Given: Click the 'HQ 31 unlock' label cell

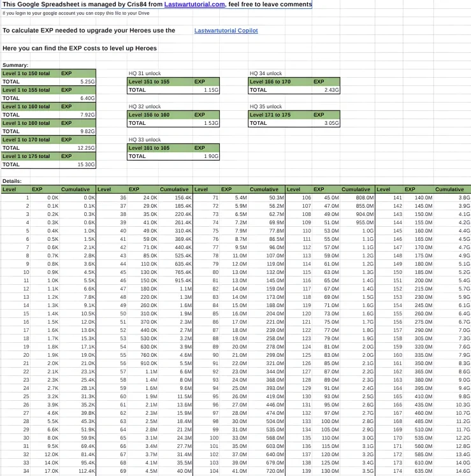Looking at the screenshot, I should click(145, 73).
